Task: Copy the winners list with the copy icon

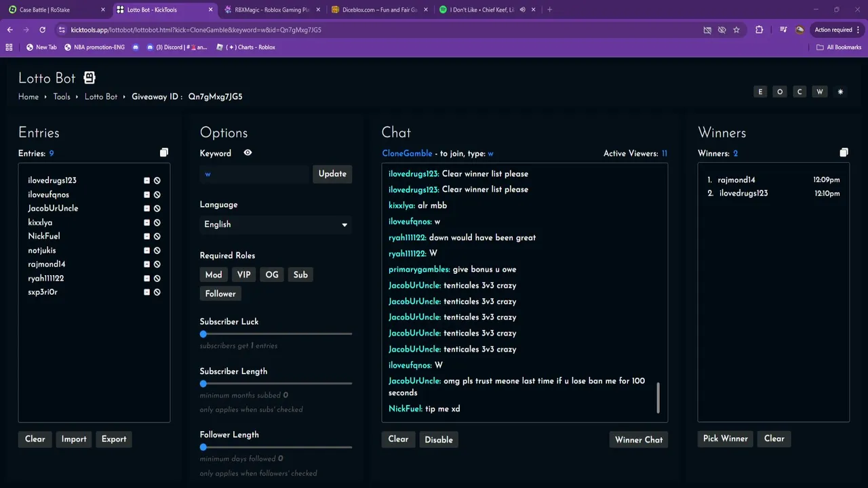Action: click(x=844, y=153)
